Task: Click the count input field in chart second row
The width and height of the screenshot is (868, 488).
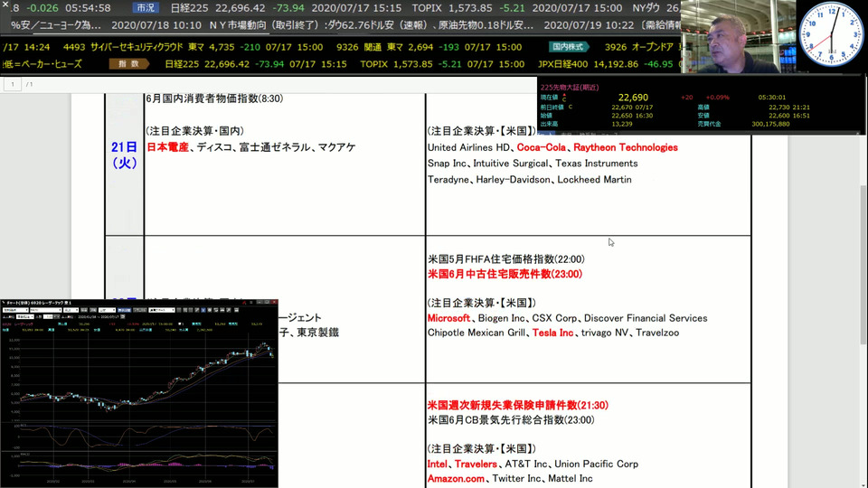Action: coord(48,316)
